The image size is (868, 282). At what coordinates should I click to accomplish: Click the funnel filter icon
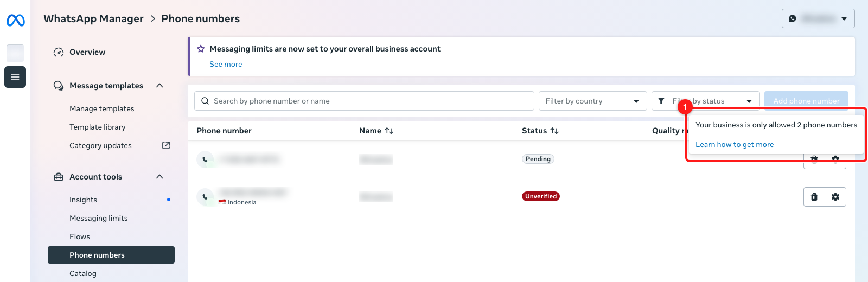pos(661,101)
